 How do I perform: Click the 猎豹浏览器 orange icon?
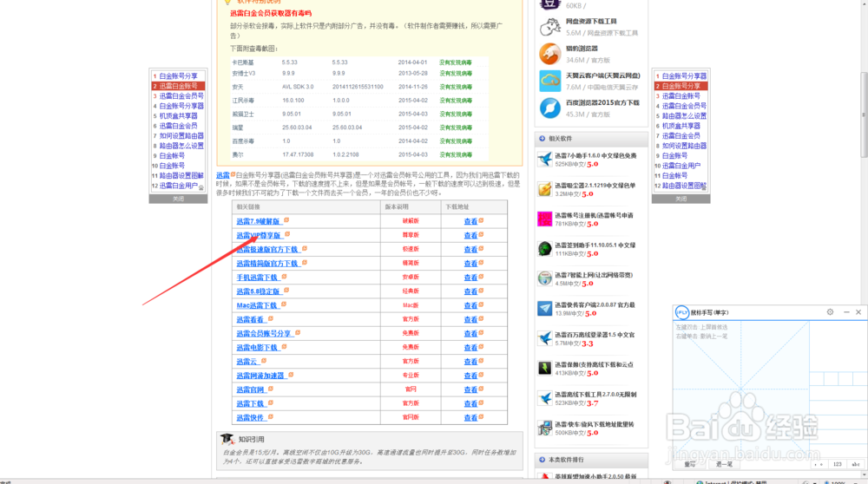coord(549,54)
